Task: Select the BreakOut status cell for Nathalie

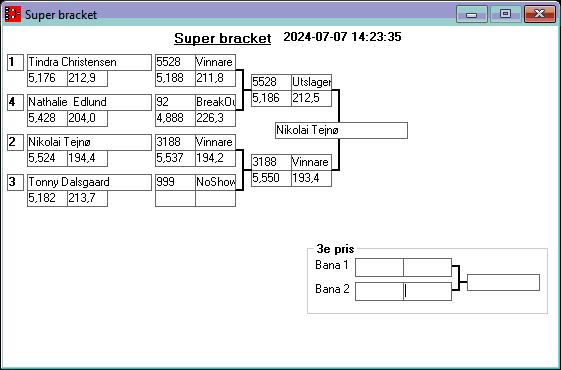Action: (215, 102)
